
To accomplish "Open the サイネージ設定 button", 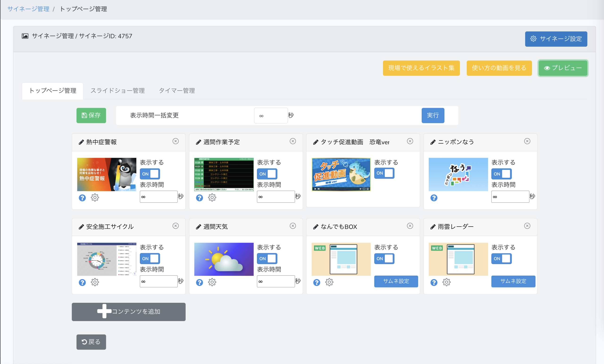I will point(556,39).
